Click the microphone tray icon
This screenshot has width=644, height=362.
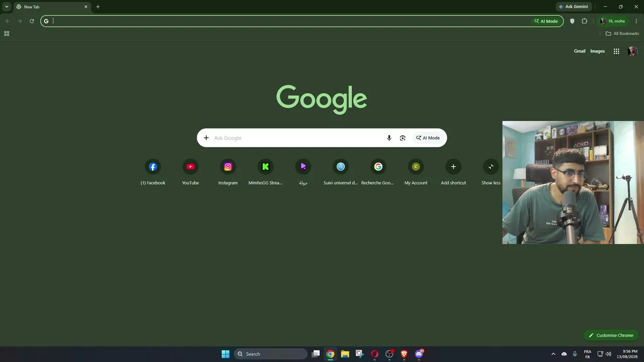[x=575, y=354]
